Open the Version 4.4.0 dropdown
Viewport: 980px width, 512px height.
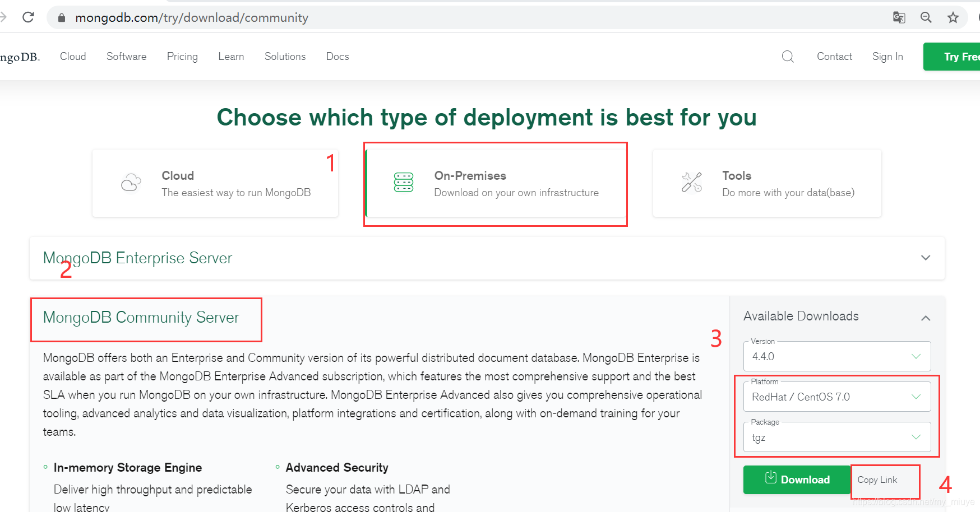837,356
